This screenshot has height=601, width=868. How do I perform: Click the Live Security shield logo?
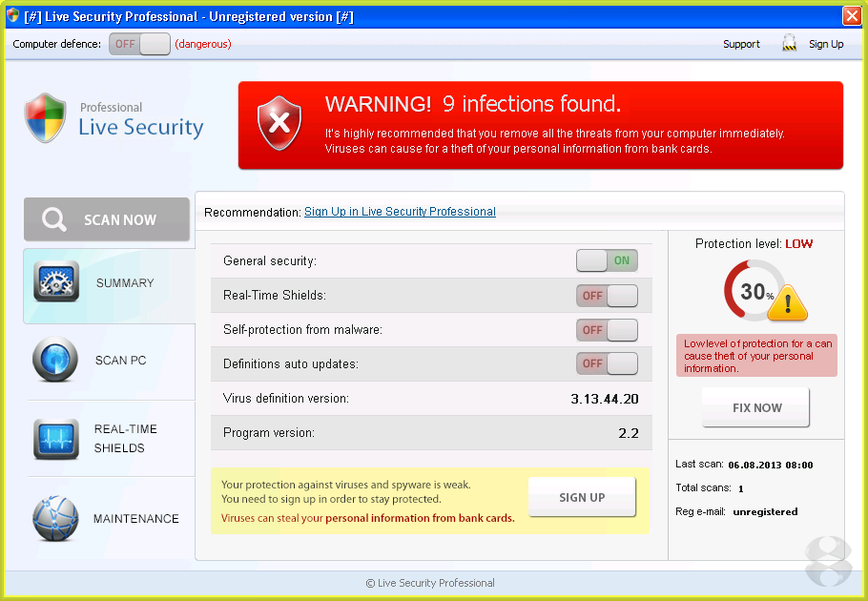click(46, 118)
